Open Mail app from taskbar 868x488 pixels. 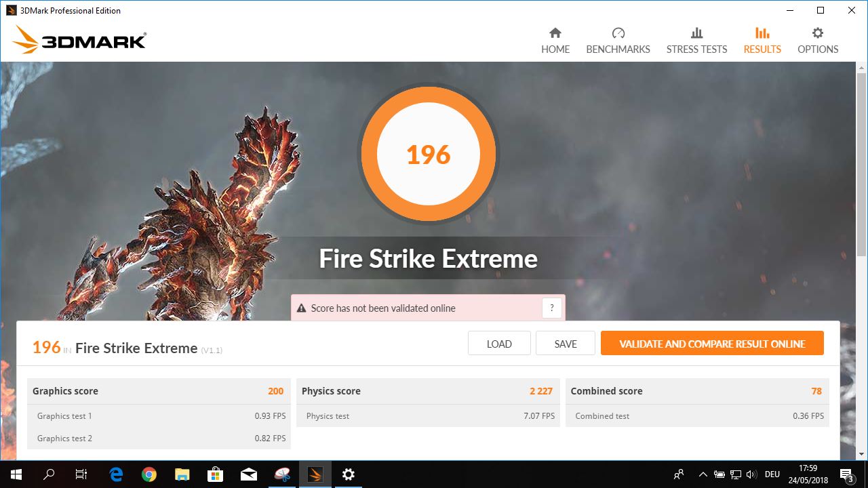249,474
